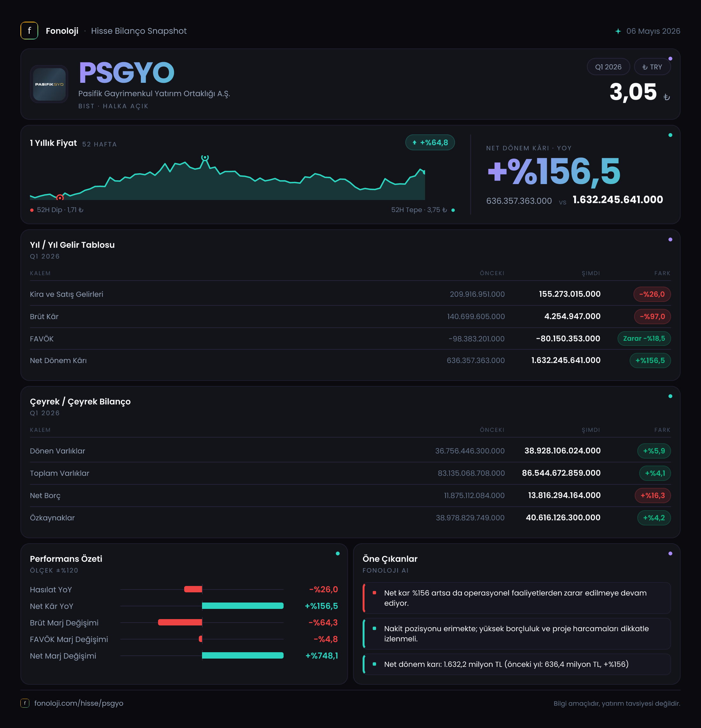
Task: Select the Q1 2026 period pill
Action: [608, 67]
